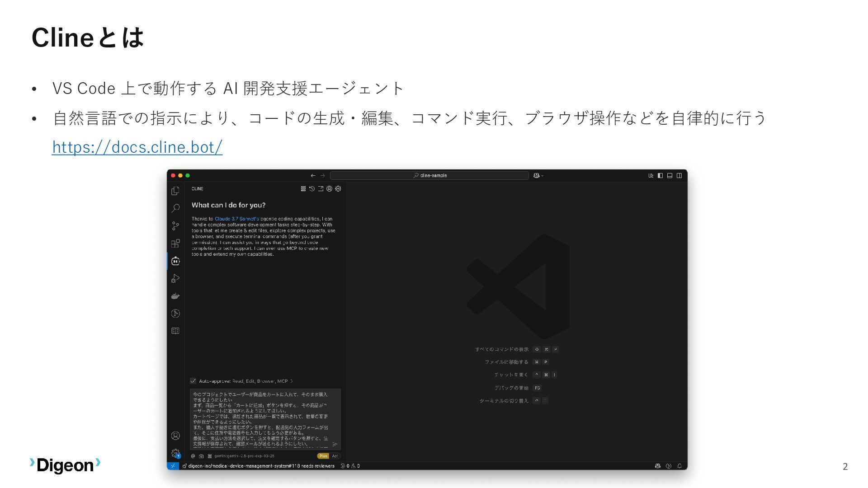The image size is (868, 488).
Task: Open the Extensions view
Action: click(x=175, y=244)
